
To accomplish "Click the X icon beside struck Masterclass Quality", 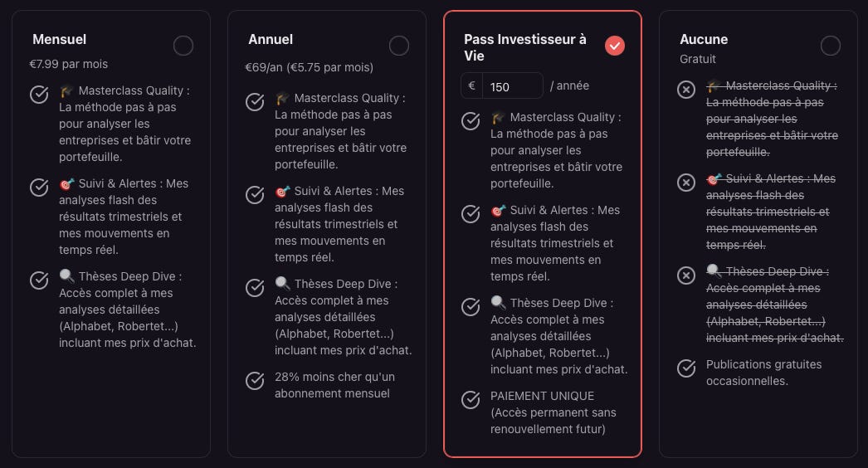I will [x=686, y=89].
